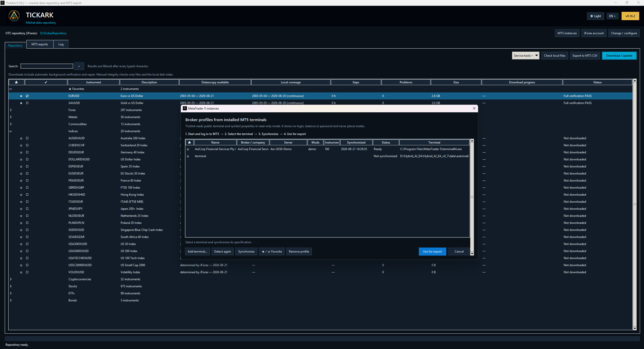Collapse the Favorites group
This screenshot has height=349, width=644.
click(11, 89)
